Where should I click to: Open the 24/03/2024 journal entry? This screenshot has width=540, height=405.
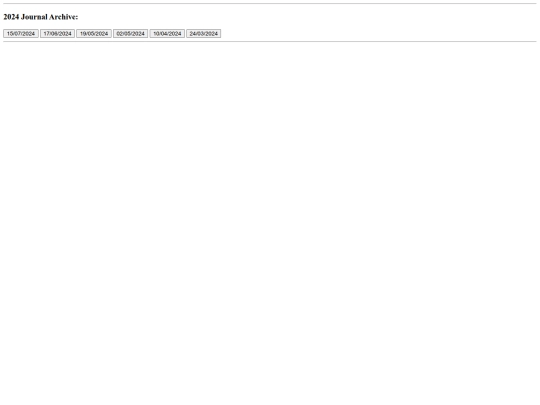tap(204, 33)
